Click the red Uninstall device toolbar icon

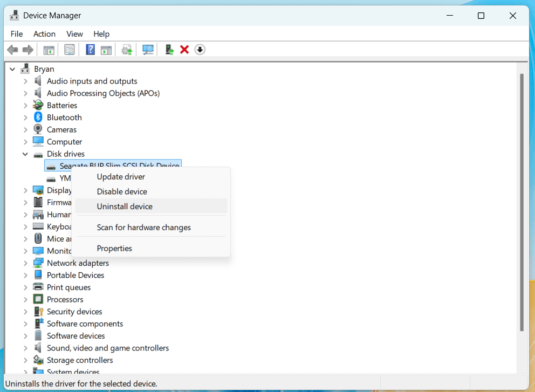coord(184,49)
